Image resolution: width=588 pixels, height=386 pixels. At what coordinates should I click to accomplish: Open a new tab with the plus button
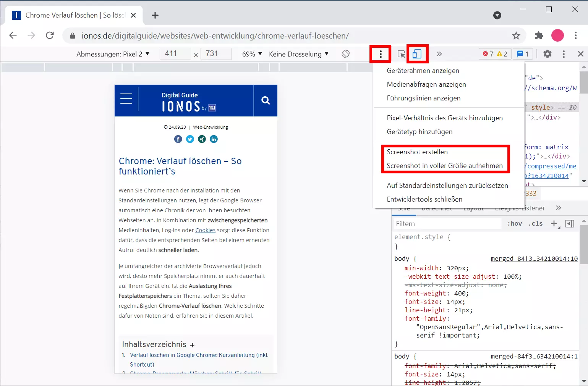pos(155,15)
